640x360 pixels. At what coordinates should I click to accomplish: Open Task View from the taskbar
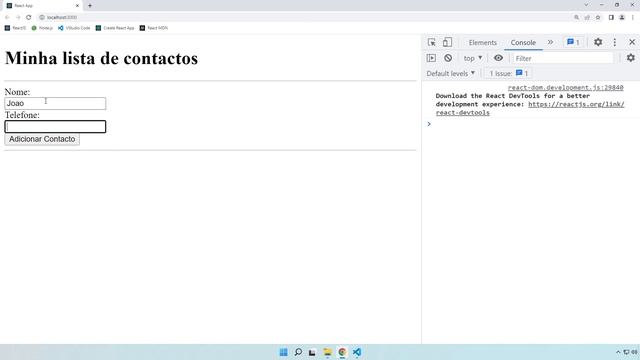[312, 352]
